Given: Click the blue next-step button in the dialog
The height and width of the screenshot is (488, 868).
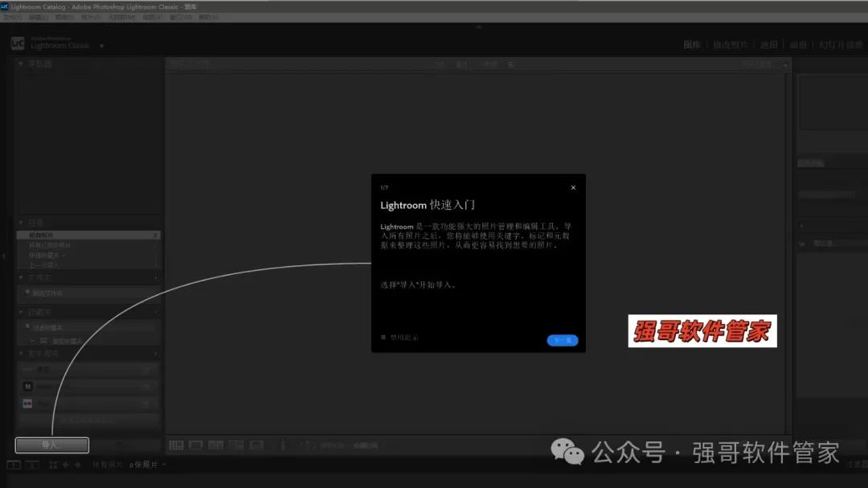Looking at the screenshot, I should (x=563, y=340).
